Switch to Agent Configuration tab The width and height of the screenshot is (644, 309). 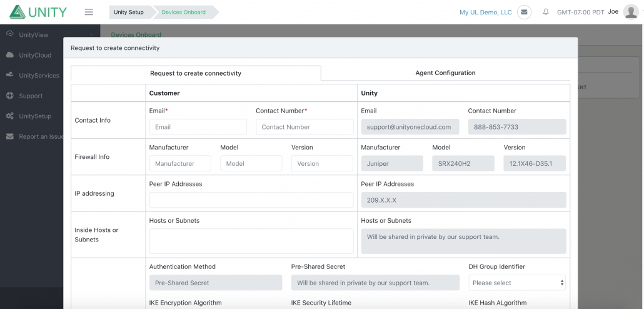point(445,73)
